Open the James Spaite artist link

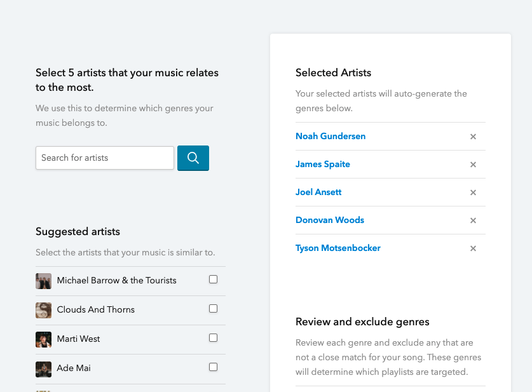[323, 164]
